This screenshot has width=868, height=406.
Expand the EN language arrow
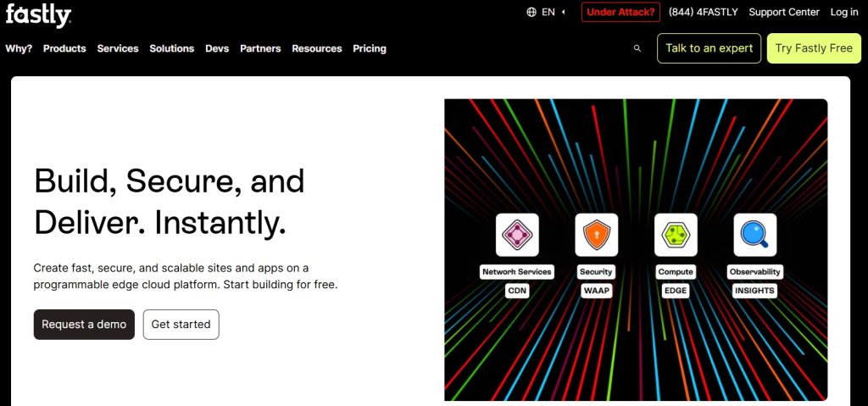tap(564, 12)
